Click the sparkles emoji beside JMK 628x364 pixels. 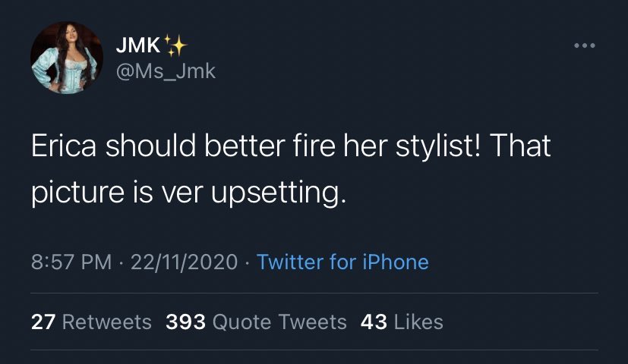(x=176, y=45)
